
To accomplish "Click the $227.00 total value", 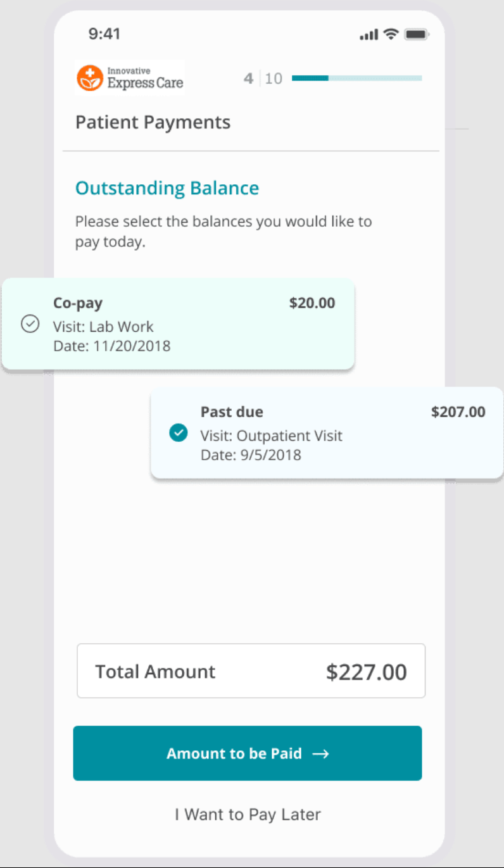I will click(x=367, y=672).
